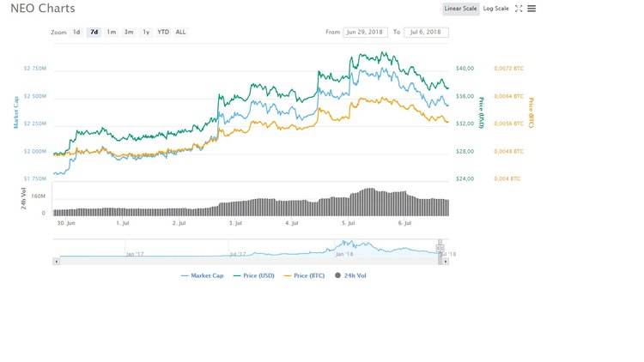The height and width of the screenshot is (362, 644).
Task: Click the 30. Jun date axis label
Action: coord(66,223)
